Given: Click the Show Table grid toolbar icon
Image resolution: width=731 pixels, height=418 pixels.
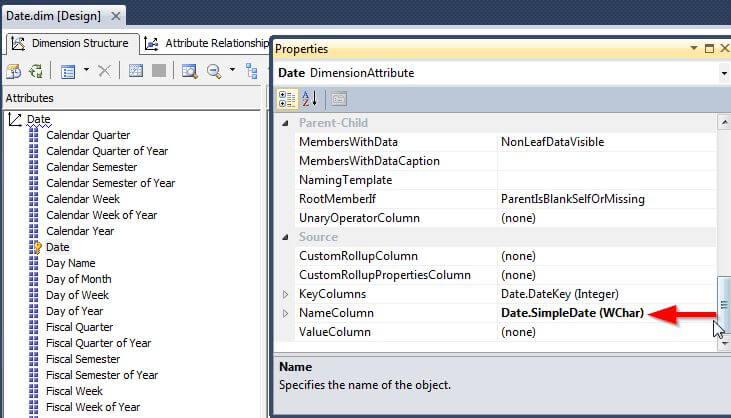Looking at the screenshot, I should coord(136,71).
